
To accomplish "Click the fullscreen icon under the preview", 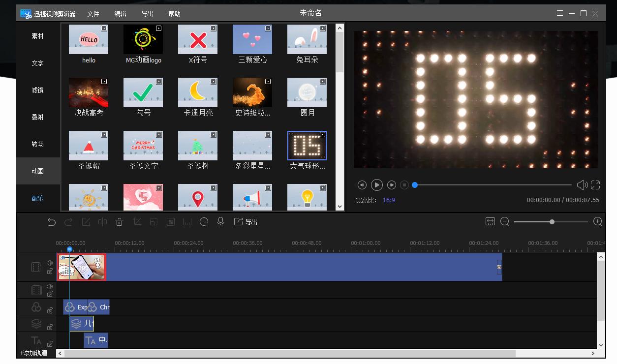I will [x=596, y=185].
